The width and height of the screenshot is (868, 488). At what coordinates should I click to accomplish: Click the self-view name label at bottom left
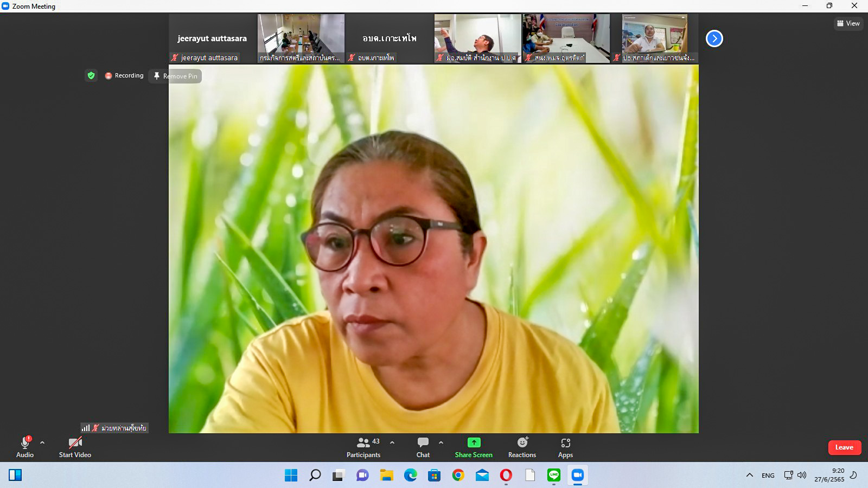point(114,428)
